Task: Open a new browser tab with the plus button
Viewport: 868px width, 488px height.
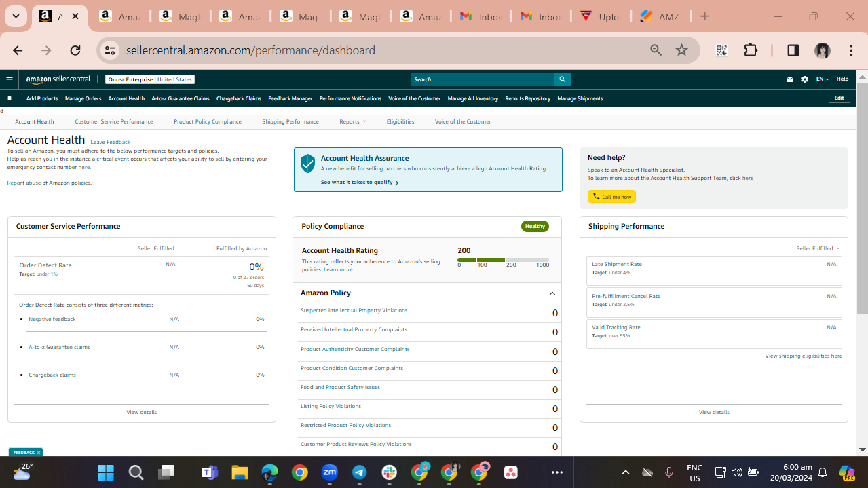Action: 704,16
